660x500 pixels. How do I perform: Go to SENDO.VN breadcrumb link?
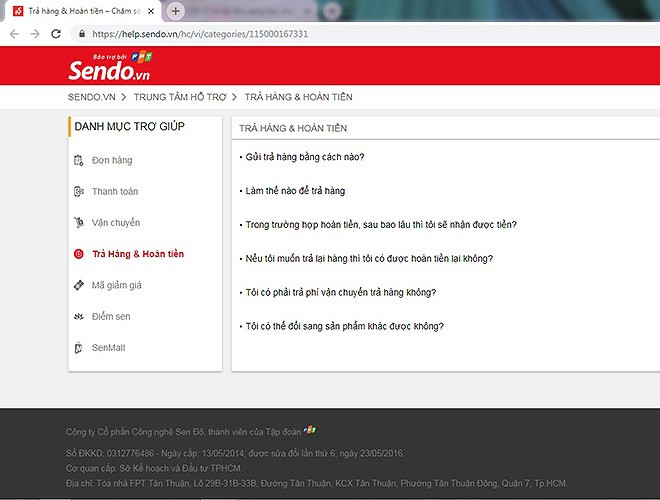point(91,97)
